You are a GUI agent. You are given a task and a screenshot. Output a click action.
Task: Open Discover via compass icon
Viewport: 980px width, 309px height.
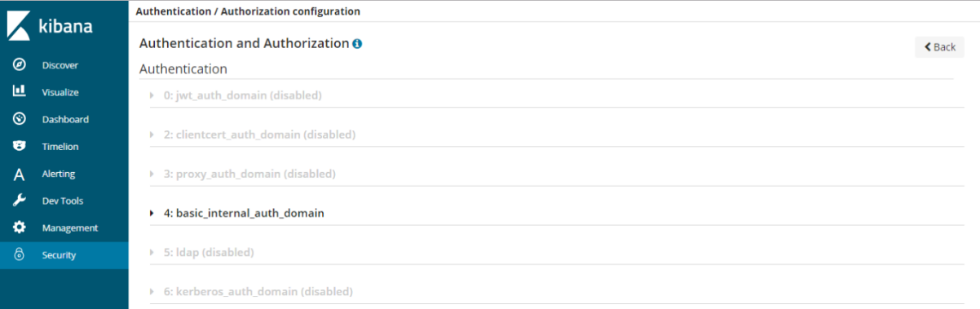tap(20, 65)
